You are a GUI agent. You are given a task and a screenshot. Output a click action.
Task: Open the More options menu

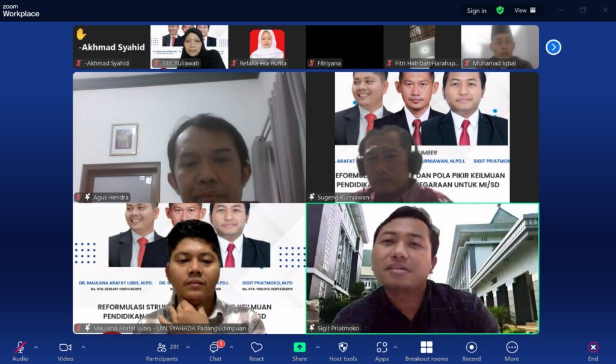(512, 351)
